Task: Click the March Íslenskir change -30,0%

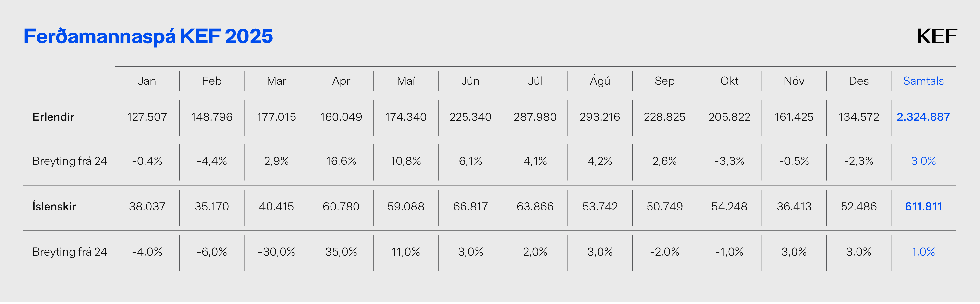Action: pyautogui.click(x=276, y=252)
